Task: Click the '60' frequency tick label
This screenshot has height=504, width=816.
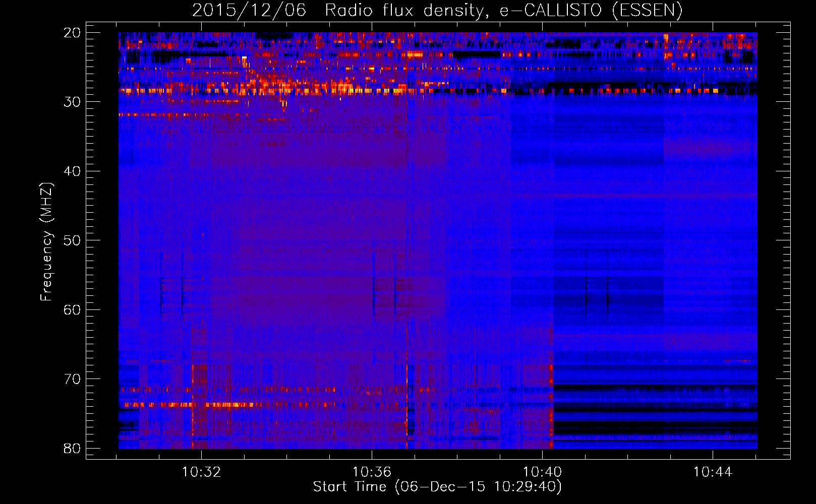Action: point(73,309)
